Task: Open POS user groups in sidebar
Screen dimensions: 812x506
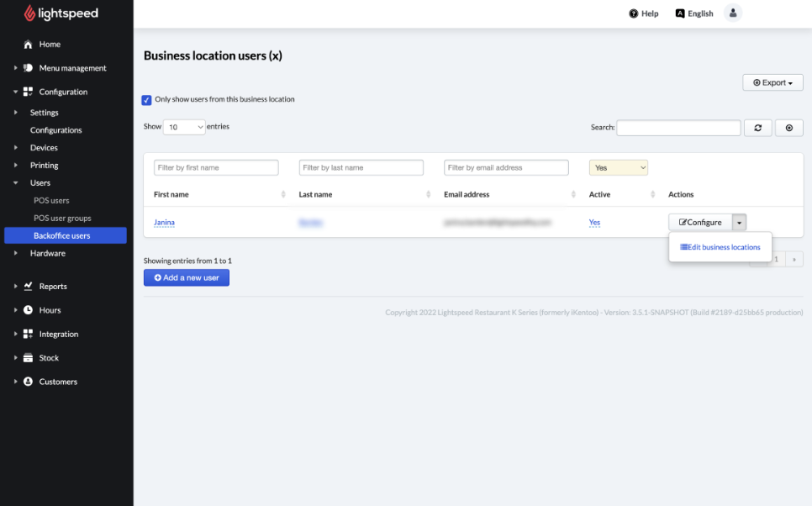Action: pos(62,219)
